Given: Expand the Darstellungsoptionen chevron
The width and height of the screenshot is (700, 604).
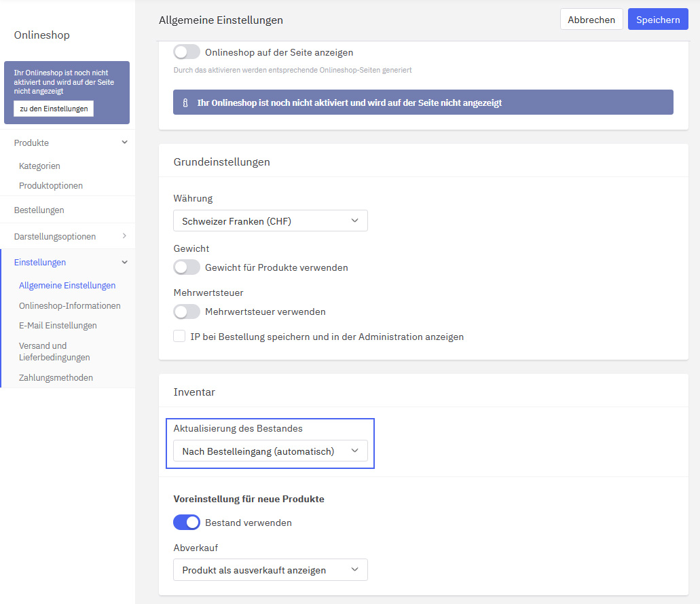Looking at the screenshot, I should [124, 236].
